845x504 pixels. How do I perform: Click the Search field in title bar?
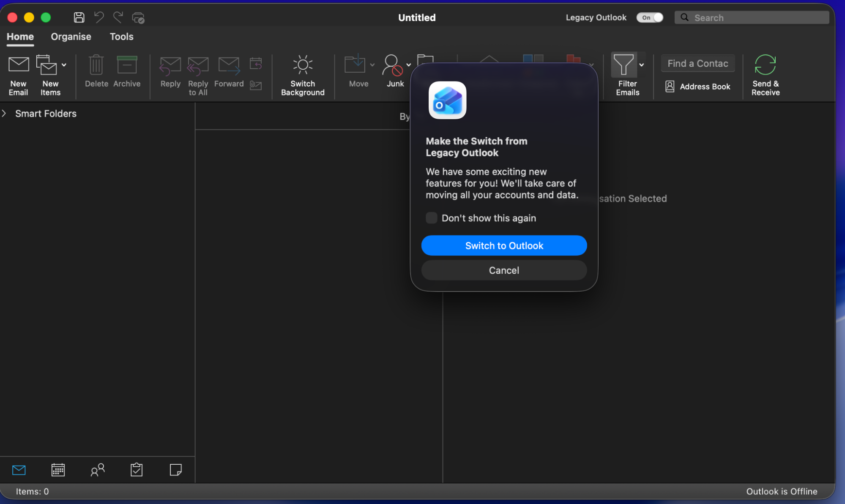click(x=752, y=17)
